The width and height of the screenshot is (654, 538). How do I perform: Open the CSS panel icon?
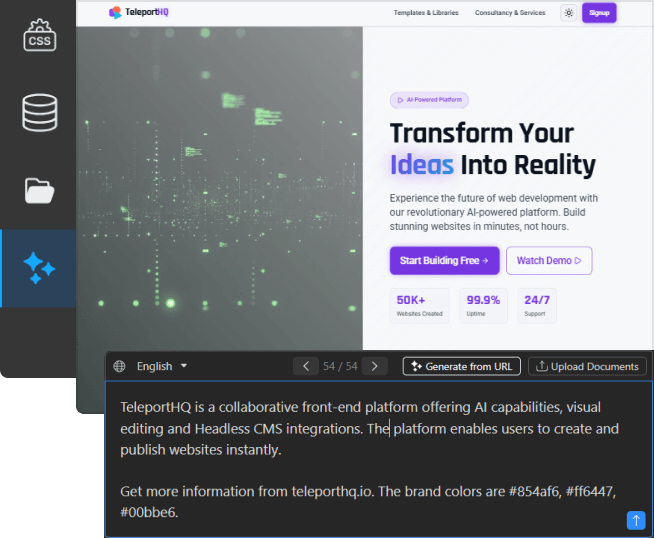tap(39, 36)
